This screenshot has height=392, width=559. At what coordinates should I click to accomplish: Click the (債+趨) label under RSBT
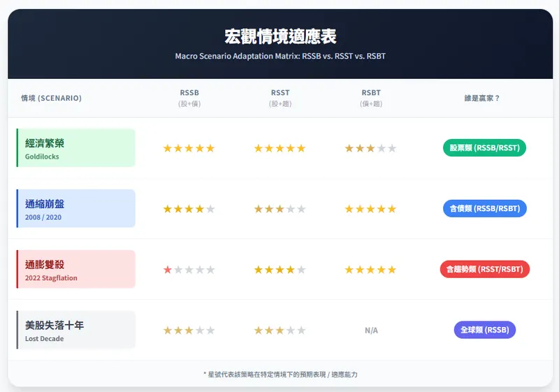pyautogui.click(x=371, y=103)
